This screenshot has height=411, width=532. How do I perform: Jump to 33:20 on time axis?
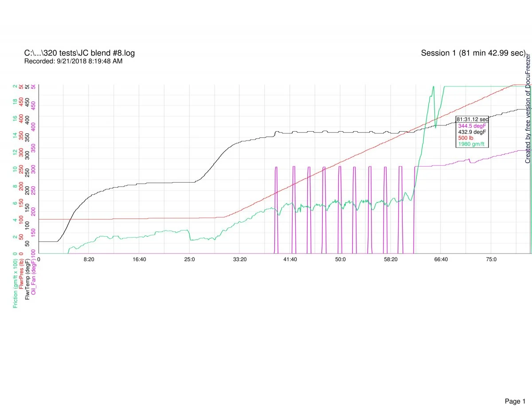[x=240, y=259]
